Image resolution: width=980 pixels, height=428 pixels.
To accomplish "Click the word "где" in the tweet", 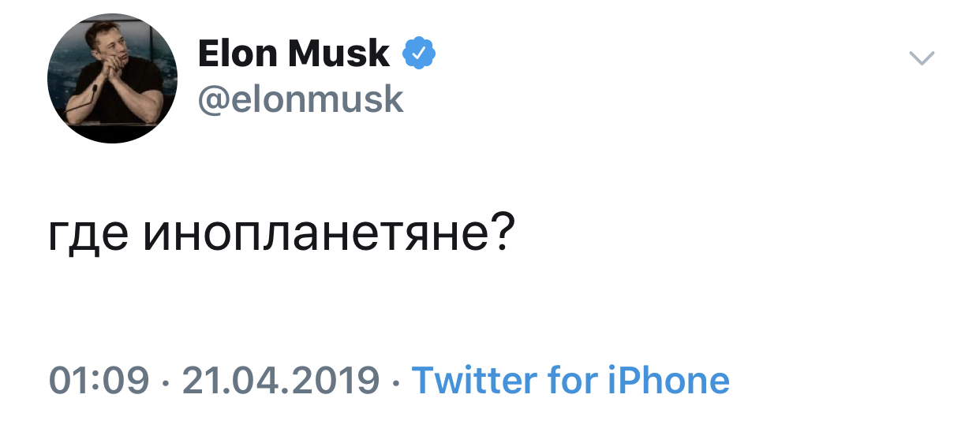I will click(x=88, y=236).
